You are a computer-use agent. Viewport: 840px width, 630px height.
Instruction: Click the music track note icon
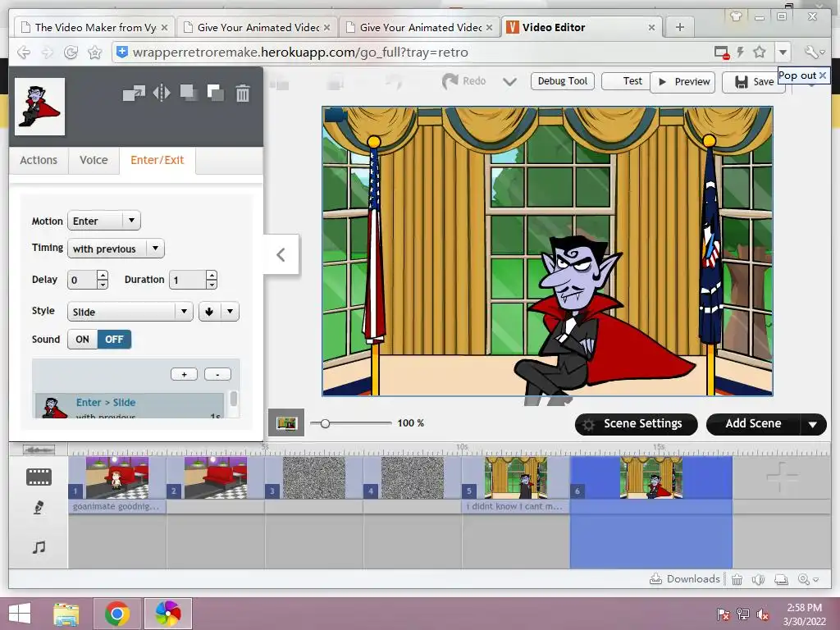pyautogui.click(x=39, y=547)
